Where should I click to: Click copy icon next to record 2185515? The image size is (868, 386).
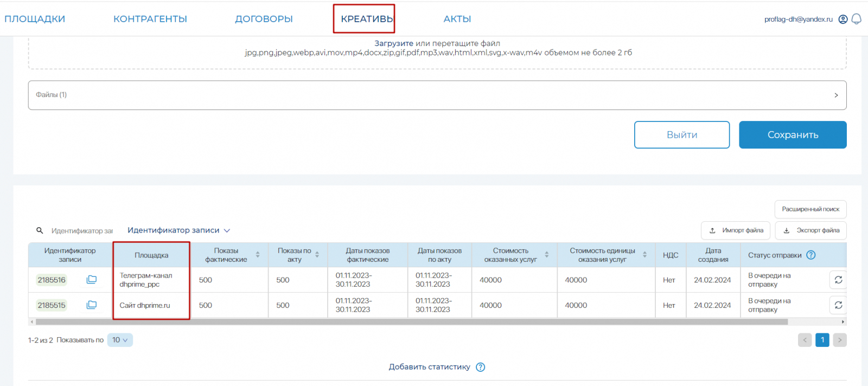tap(92, 305)
